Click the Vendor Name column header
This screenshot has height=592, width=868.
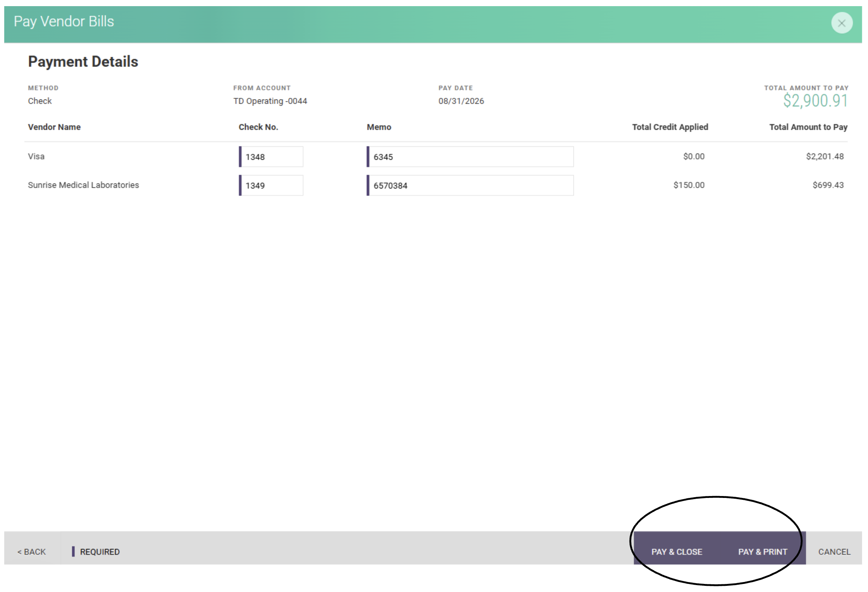click(x=54, y=127)
